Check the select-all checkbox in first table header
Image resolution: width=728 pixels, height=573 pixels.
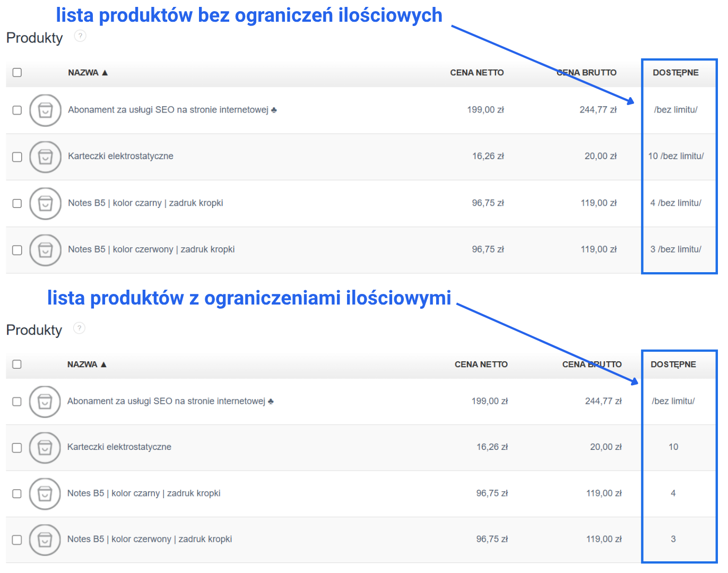point(16,72)
